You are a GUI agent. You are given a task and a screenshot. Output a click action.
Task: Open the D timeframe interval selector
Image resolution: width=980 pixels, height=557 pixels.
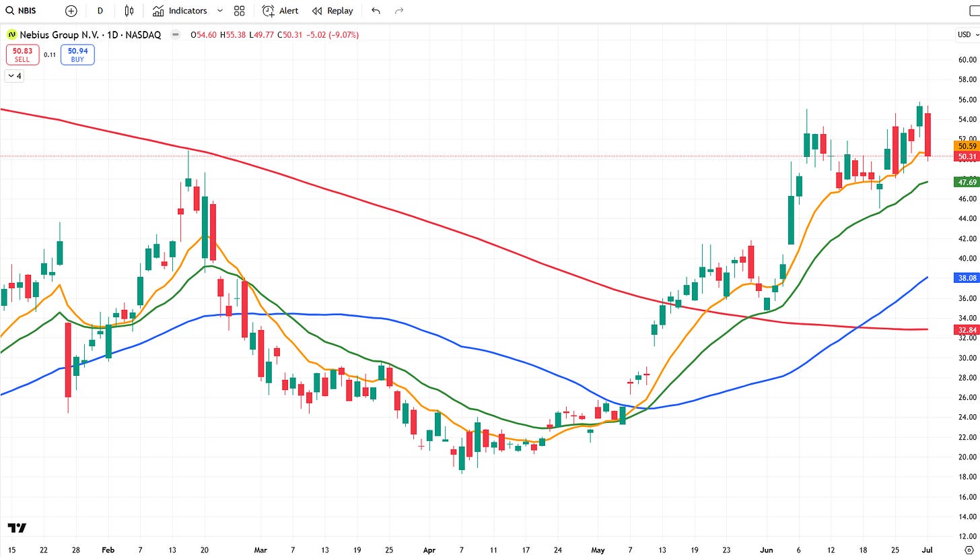tap(100, 11)
